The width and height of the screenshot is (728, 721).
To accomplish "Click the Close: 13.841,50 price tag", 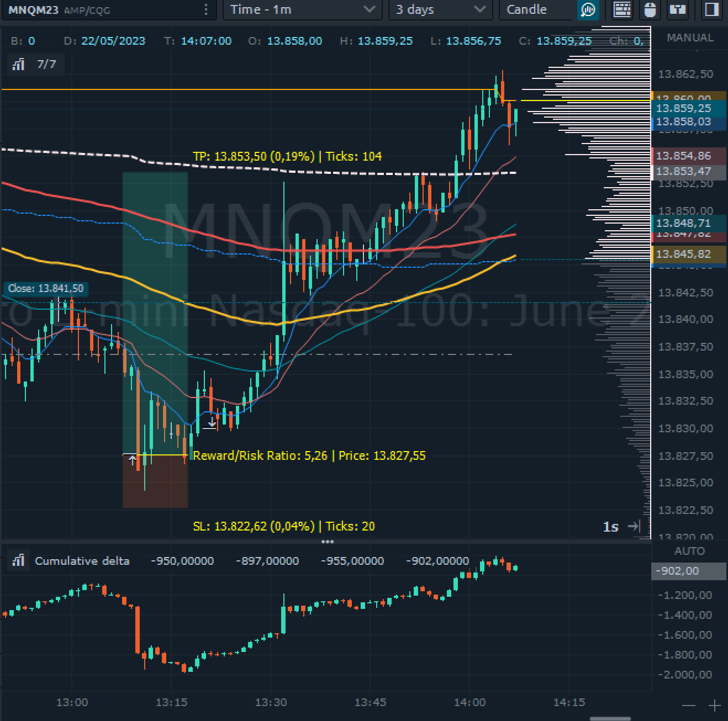I will (x=46, y=288).
